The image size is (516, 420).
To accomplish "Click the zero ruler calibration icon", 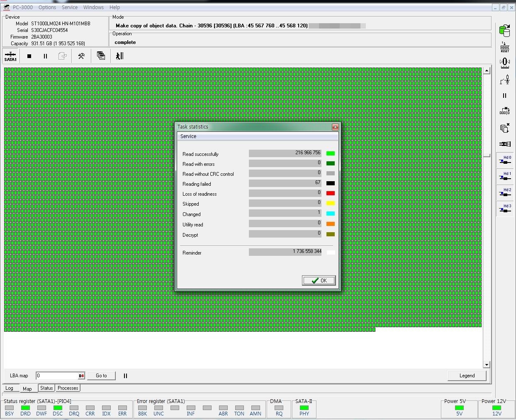I will pyautogui.click(x=505, y=63).
